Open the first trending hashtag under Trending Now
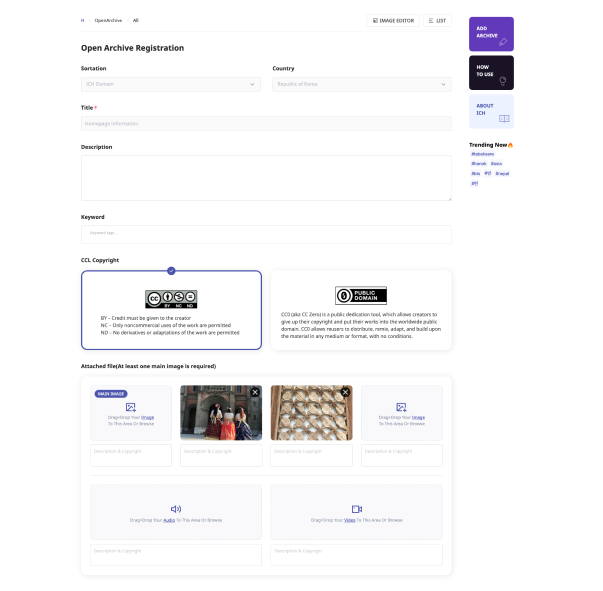This screenshot has width=603, height=591. 483,154
